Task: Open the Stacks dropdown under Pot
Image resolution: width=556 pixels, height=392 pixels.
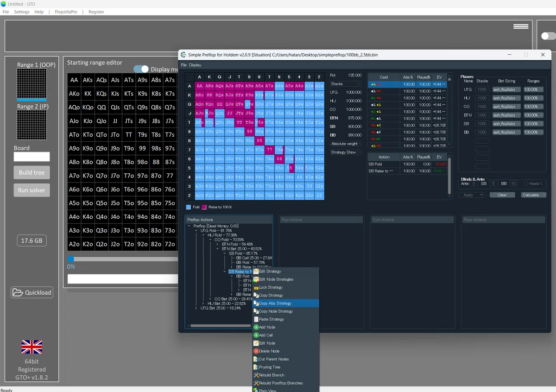Action: click(x=346, y=84)
